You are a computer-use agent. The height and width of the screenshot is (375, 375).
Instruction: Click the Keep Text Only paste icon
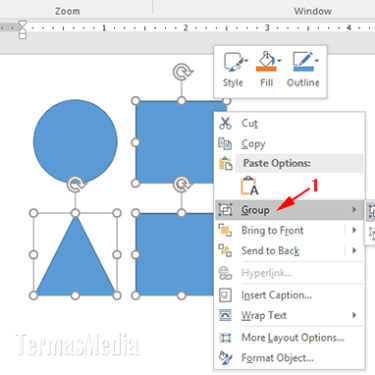click(x=249, y=186)
